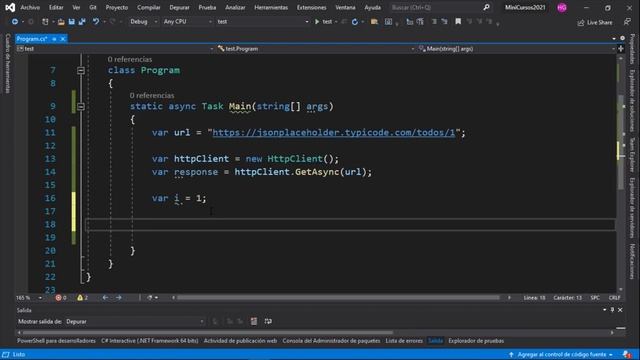The image size is (640, 360).
Task: Click the CRLF line ending indicator
Action: [614, 298]
